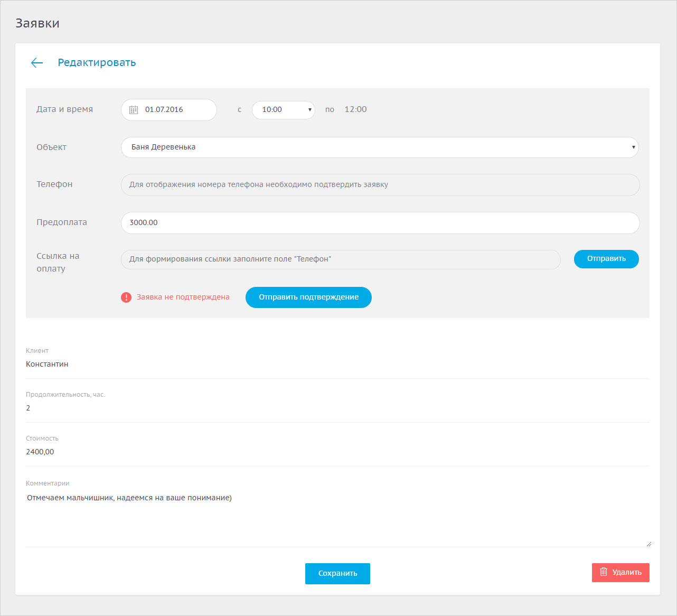Screen dimensions: 677x616
Task: Expand the Объект dropdown with Баня Деревенька
Action: click(x=379, y=147)
